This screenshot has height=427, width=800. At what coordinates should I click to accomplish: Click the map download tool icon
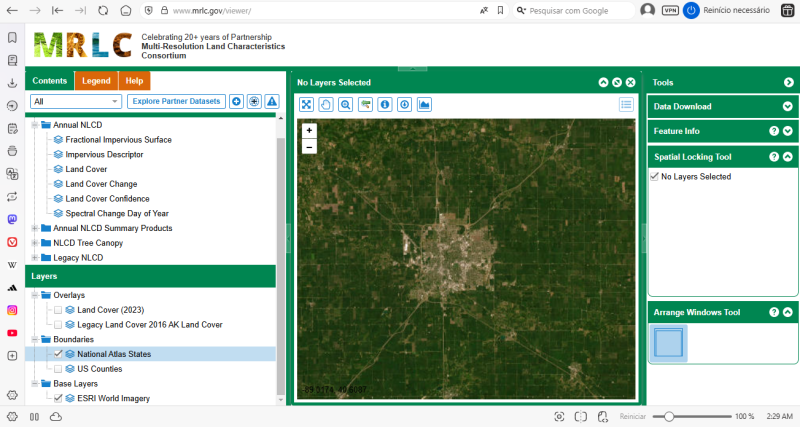pyautogui.click(x=405, y=105)
